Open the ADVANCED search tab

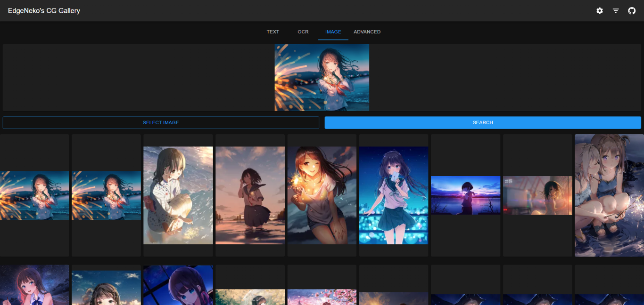(367, 32)
